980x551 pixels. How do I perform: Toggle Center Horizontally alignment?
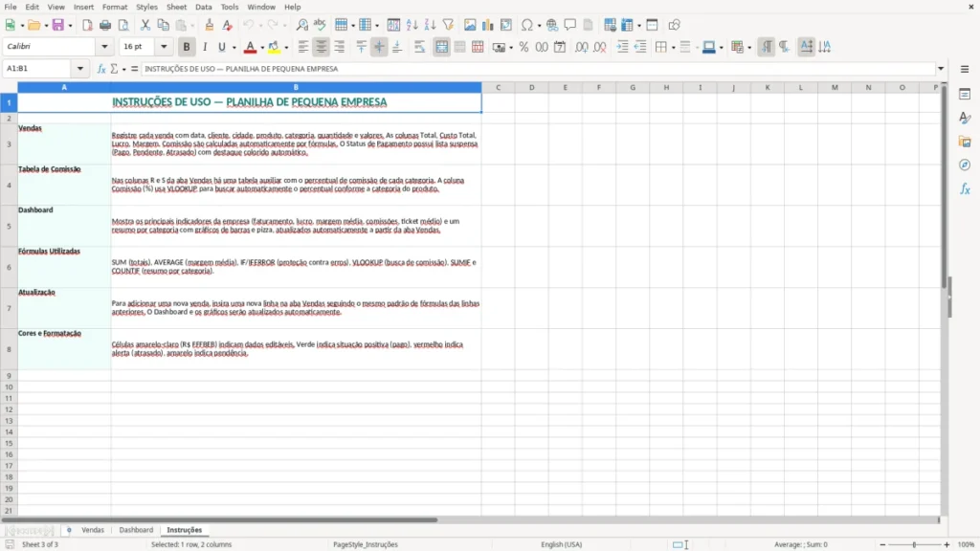322,47
